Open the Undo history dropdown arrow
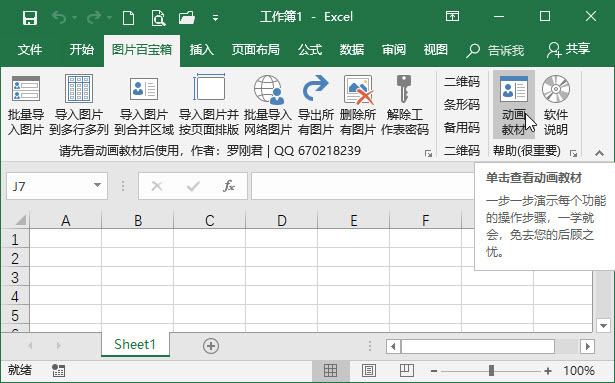The height and width of the screenshot is (383, 615). (75, 18)
